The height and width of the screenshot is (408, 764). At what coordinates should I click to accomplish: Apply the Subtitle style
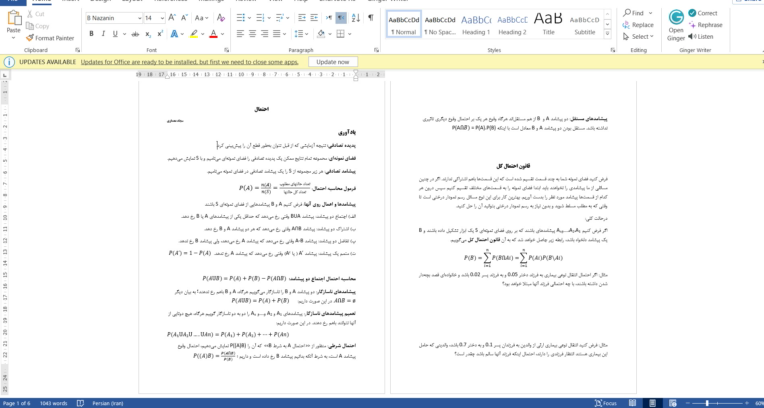tap(585, 25)
